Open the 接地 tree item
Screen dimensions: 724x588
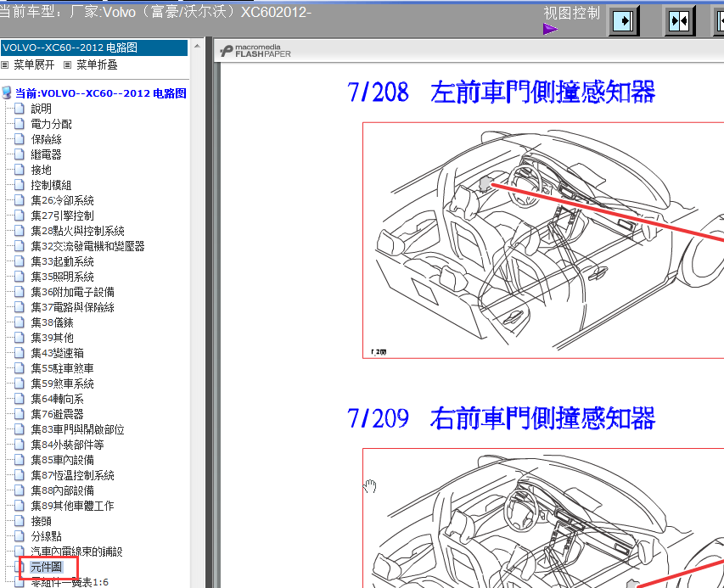(41, 170)
